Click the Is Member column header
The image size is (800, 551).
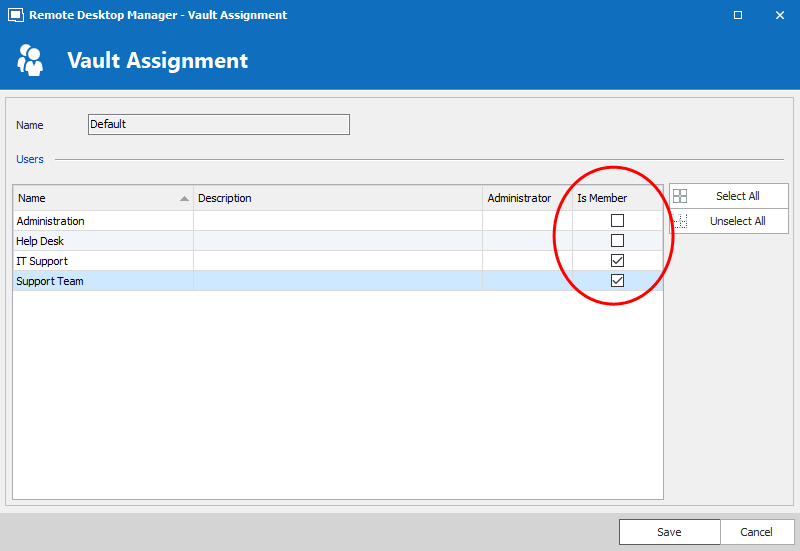click(602, 198)
